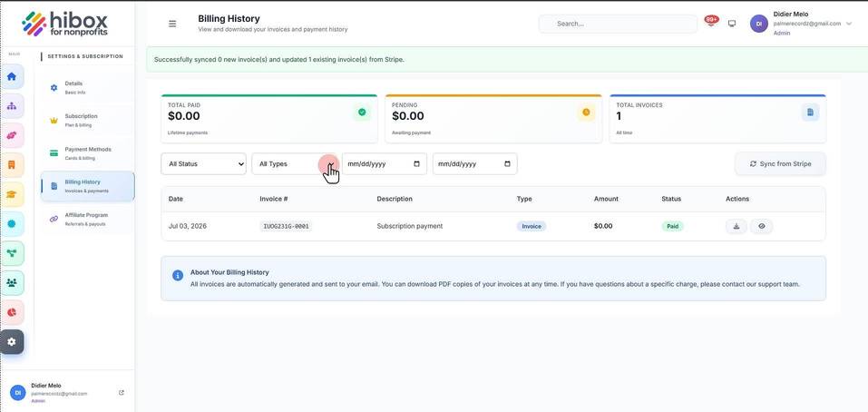Click the Type column header
Viewport: 868px width, 412px height.
(x=524, y=199)
